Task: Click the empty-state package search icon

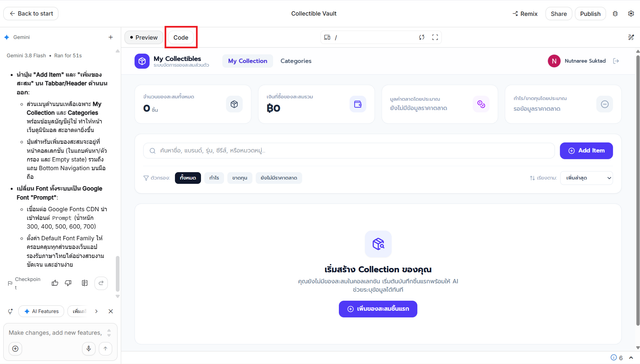Action: click(x=378, y=244)
